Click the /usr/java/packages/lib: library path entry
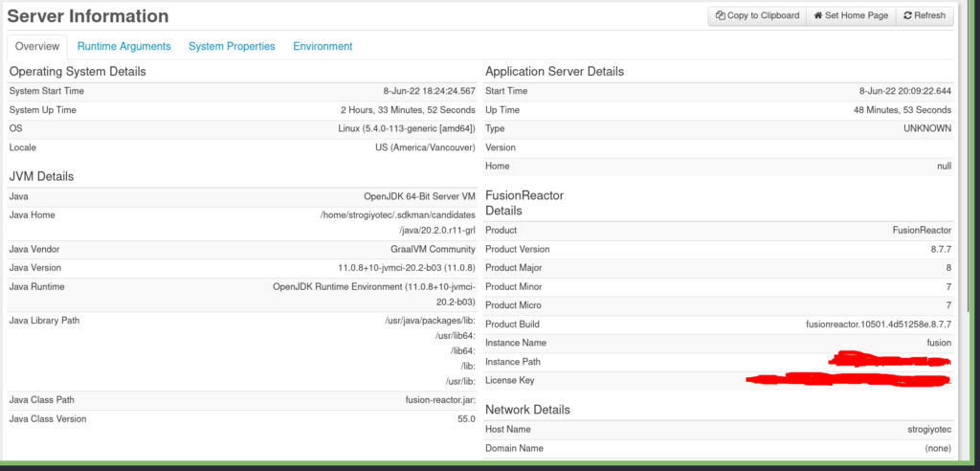The image size is (980, 471). click(x=431, y=321)
